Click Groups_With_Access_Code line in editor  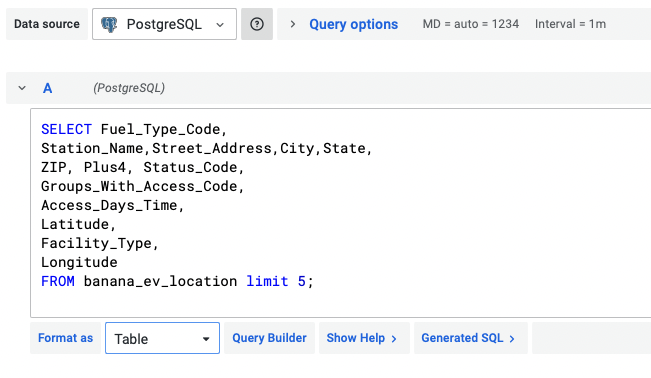pyautogui.click(x=142, y=186)
